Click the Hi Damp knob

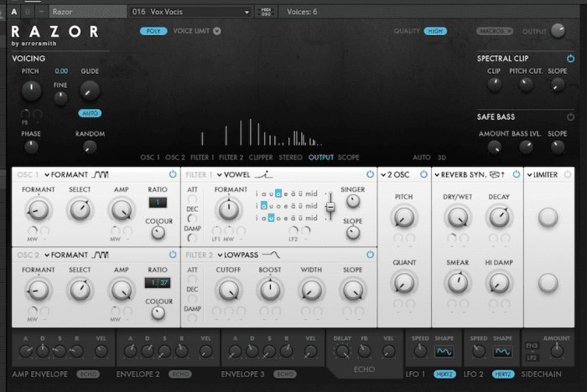[499, 283]
